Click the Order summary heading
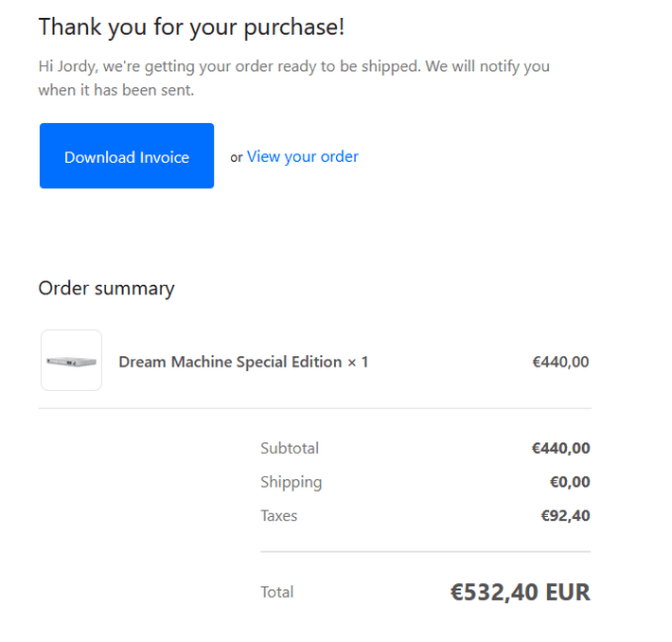Viewport: 672px width, 642px height. tap(107, 289)
